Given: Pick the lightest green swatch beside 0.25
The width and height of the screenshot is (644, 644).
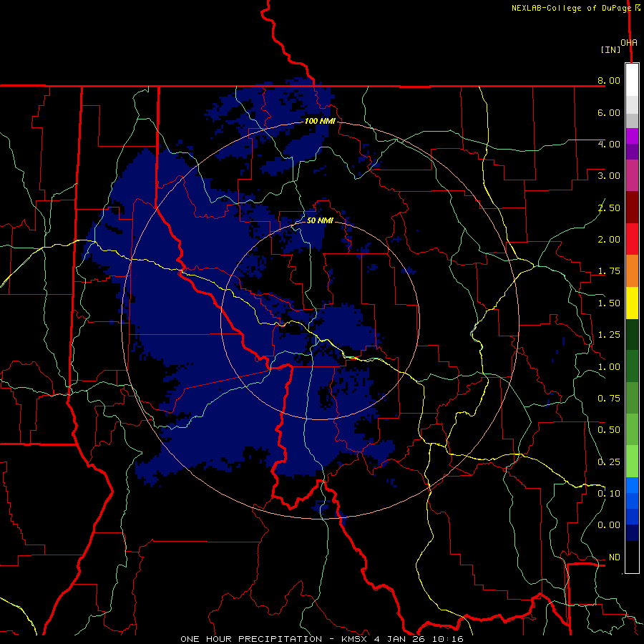Looking at the screenshot, I should pos(632,462).
